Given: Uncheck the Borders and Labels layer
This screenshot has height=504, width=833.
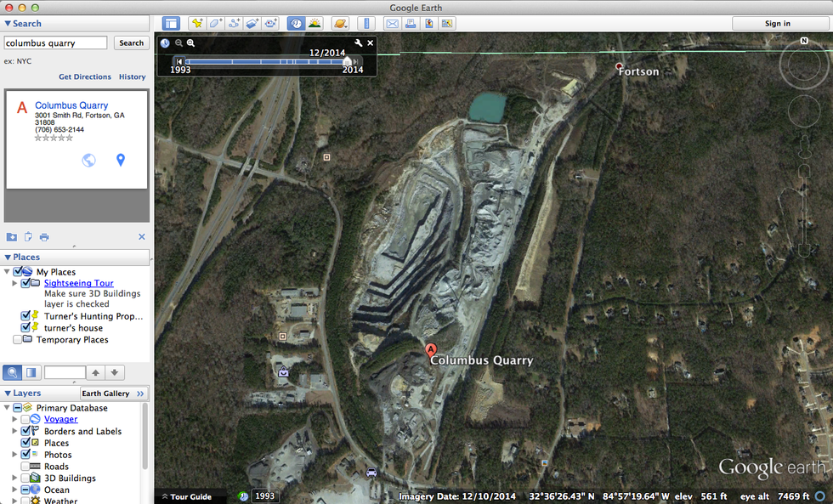Looking at the screenshot, I should coord(25,431).
